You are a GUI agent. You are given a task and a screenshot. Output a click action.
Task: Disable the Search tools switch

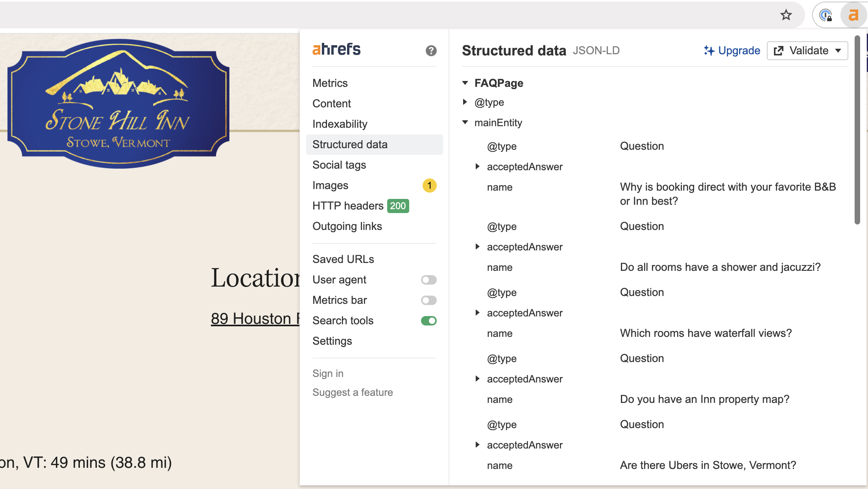pos(428,320)
